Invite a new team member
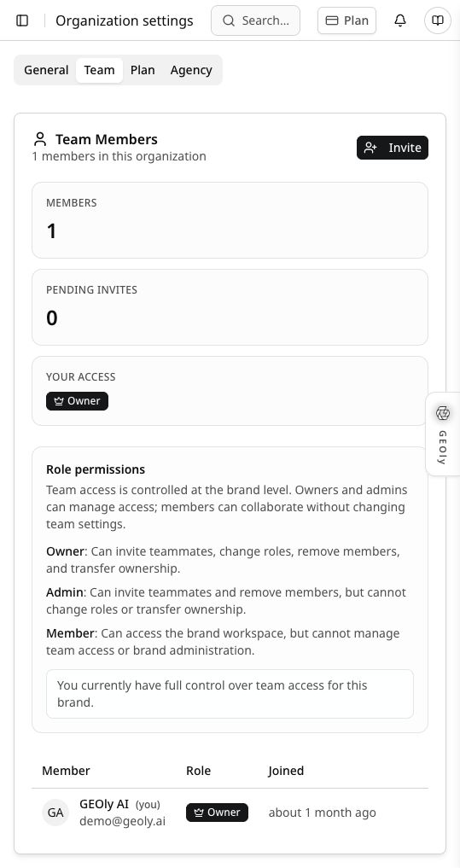This screenshot has width=460, height=868. pos(393,148)
